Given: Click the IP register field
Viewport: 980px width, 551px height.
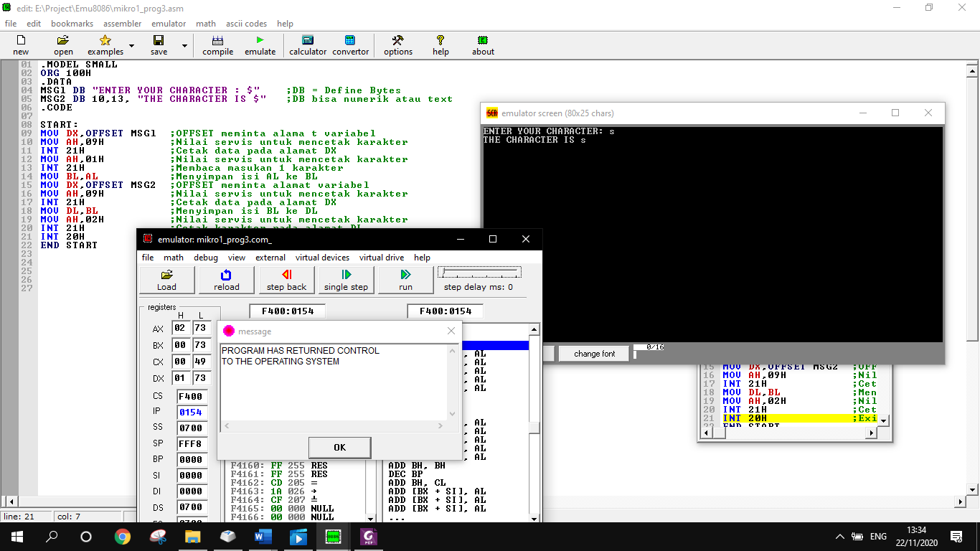Looking at the screenshot, I should pyautogui.click(x=191, y=413).
